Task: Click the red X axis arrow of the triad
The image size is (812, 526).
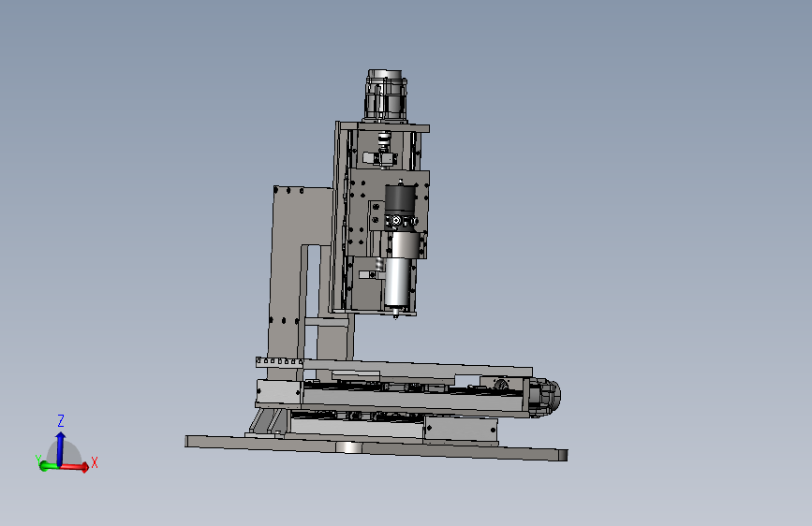Action: click(75, 467)
